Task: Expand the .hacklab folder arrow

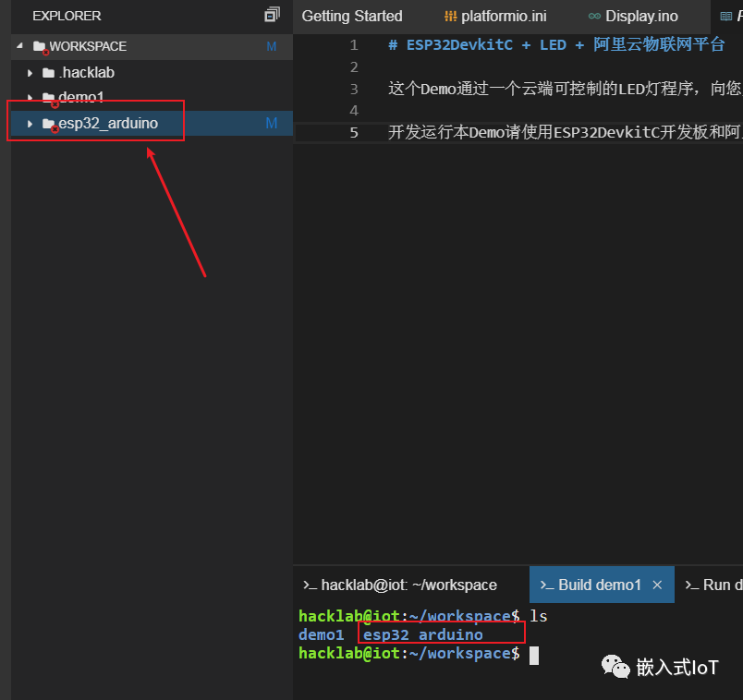Action: point(30,72)
